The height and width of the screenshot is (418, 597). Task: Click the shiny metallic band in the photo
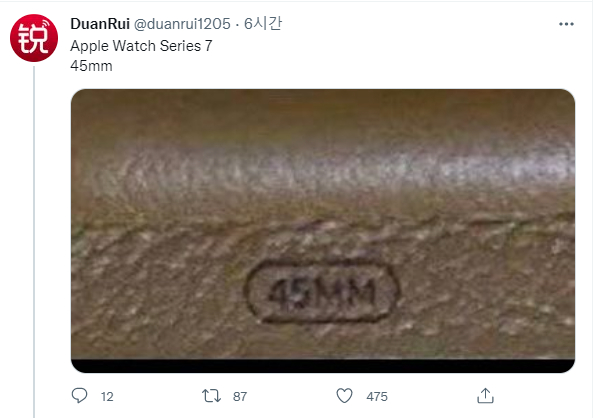pyautogui.click(x=323, y=169)
